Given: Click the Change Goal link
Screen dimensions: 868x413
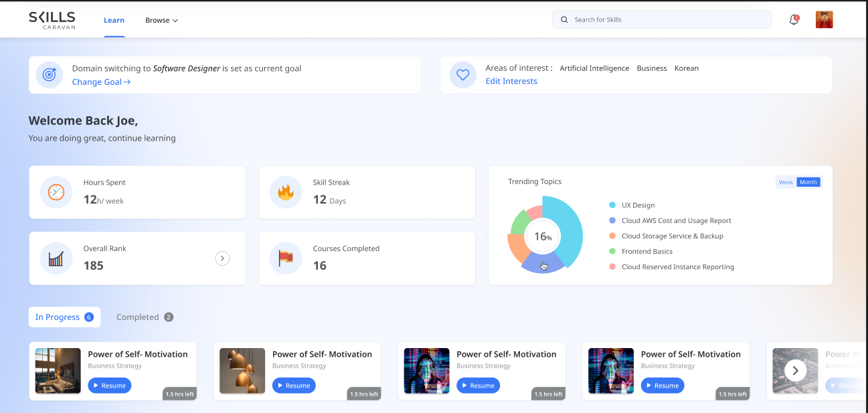Looking at the screenshot, I should click(100, 82).
